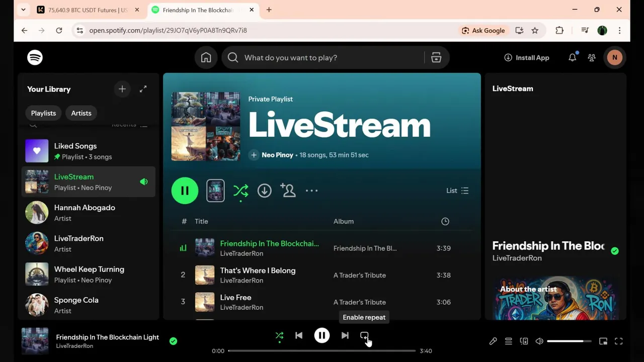Open the Chrome three-dot menu
Image resolution: width=644 pixels, height=362 pixels.
coord(619,30)
